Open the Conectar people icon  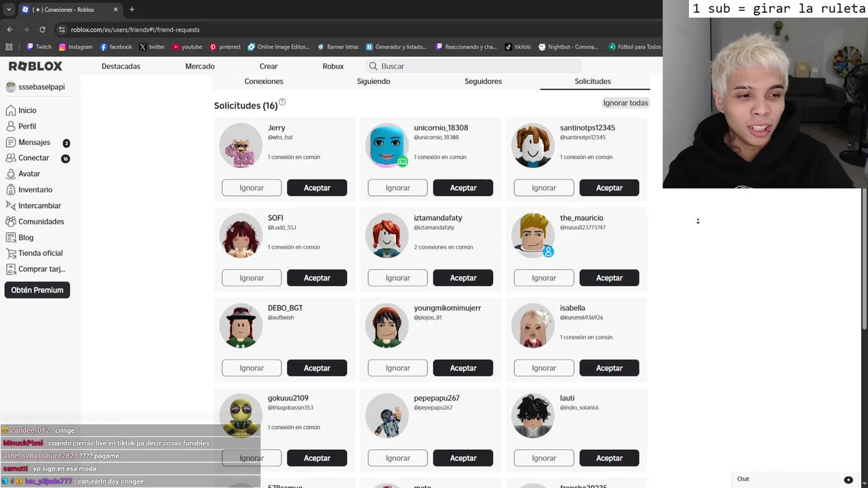tap(10, 158)
